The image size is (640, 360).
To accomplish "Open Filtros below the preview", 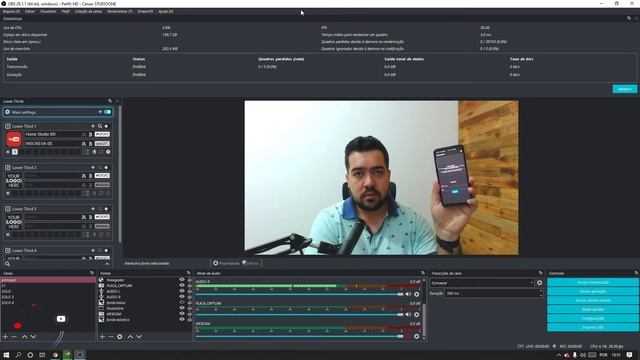I will pyautogui.click(x=251, y=263).
